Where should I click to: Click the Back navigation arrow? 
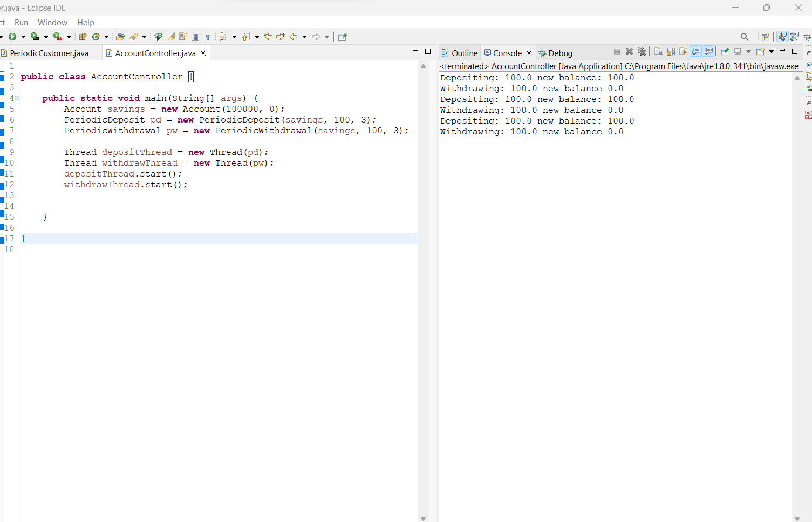pyautogui.click(x=294, y=37)
